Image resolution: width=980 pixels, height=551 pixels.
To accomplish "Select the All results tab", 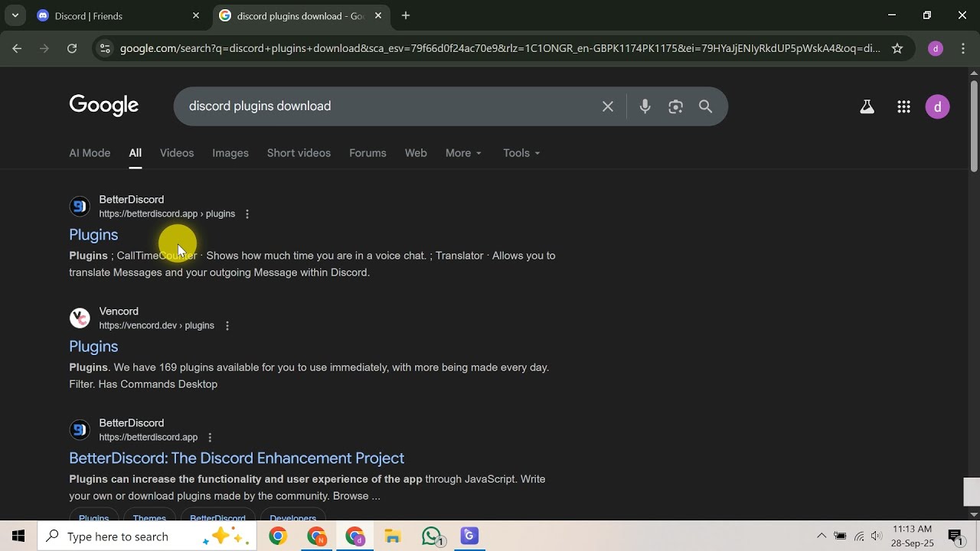I will [x=136, y=153].
